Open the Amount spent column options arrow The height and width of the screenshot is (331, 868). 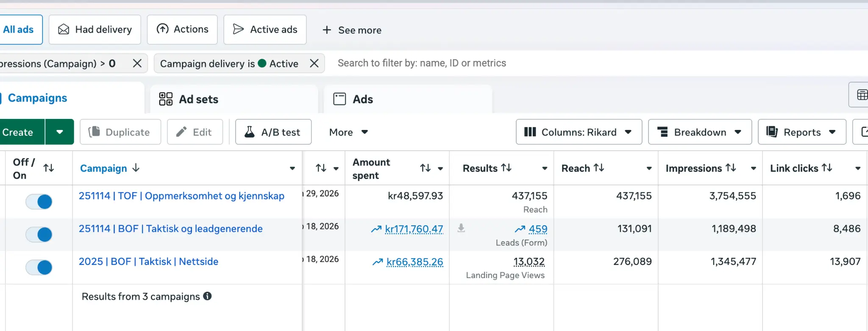[440, 168]
